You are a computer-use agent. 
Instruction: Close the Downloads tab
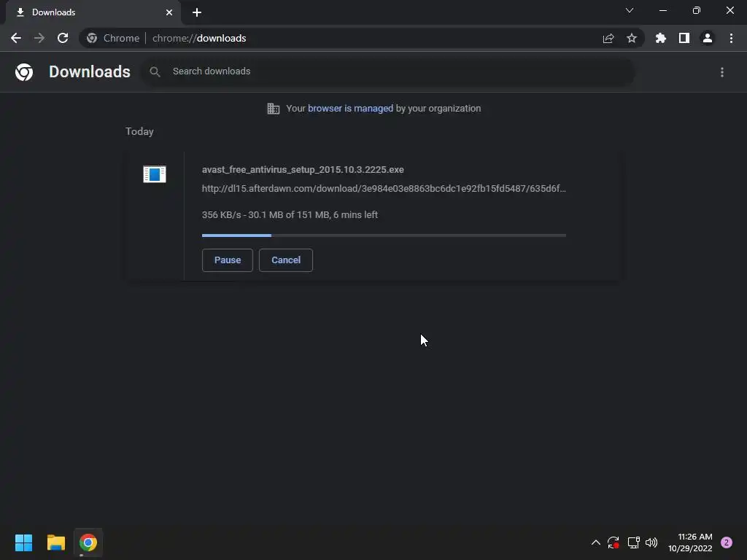pos(169,12)
